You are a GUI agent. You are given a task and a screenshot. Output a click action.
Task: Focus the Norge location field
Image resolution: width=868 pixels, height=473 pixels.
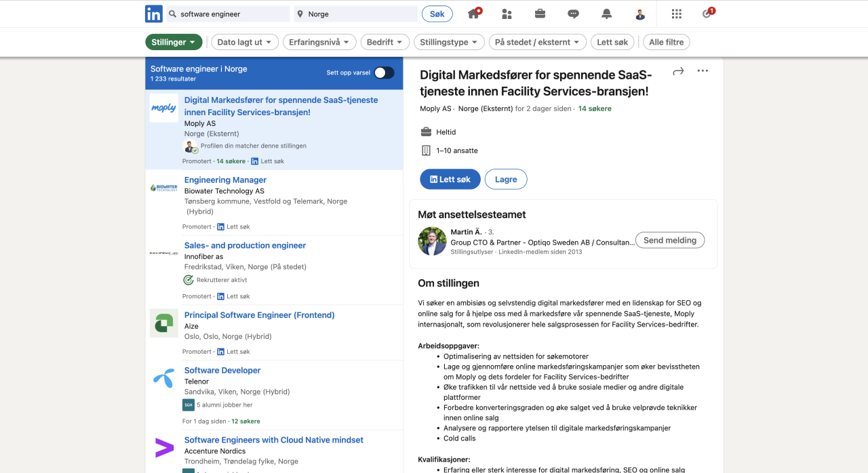tap(355, 14)
